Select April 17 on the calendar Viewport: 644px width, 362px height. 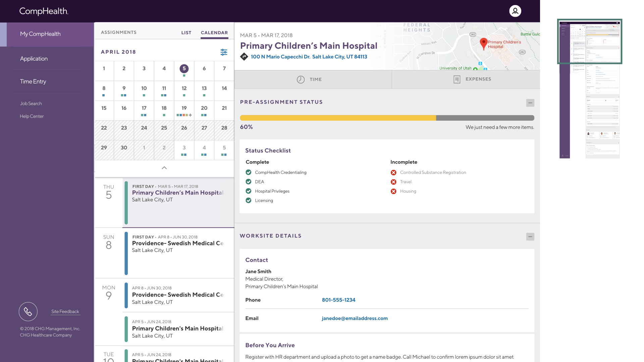point(144,110)
